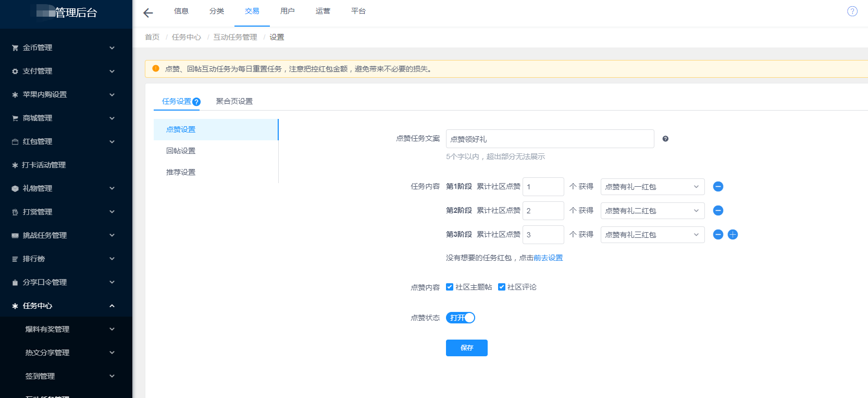Open the 聚合页设置 tab
Image resolution: width=868 pixels, height=398 pixels.
pyautogui.click(x=234, y=101)
